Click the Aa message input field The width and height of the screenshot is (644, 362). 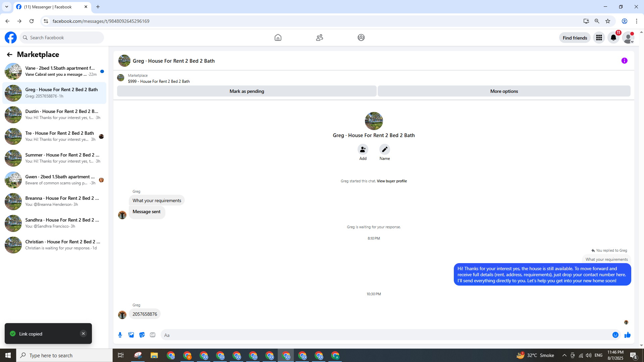[x=386, y=335]
